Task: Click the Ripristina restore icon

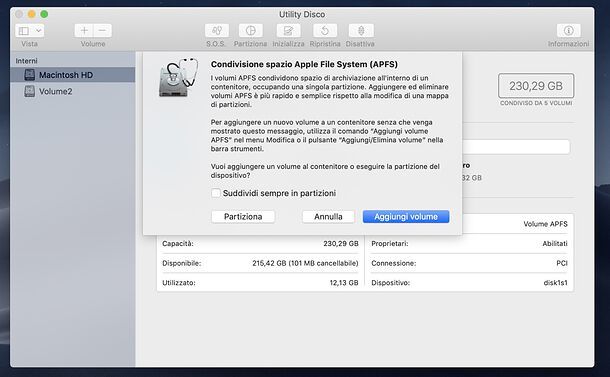Action: [325, 30]
